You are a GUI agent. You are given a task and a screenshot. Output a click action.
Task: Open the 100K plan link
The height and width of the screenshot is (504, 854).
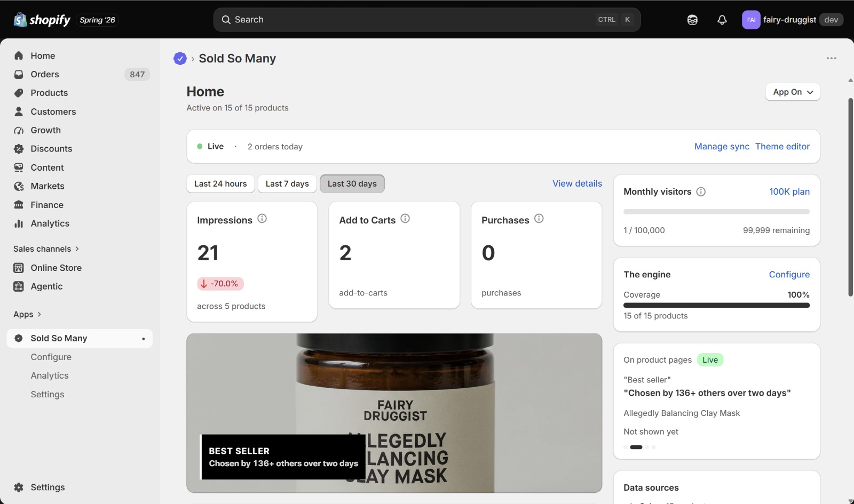click(789, 191)
